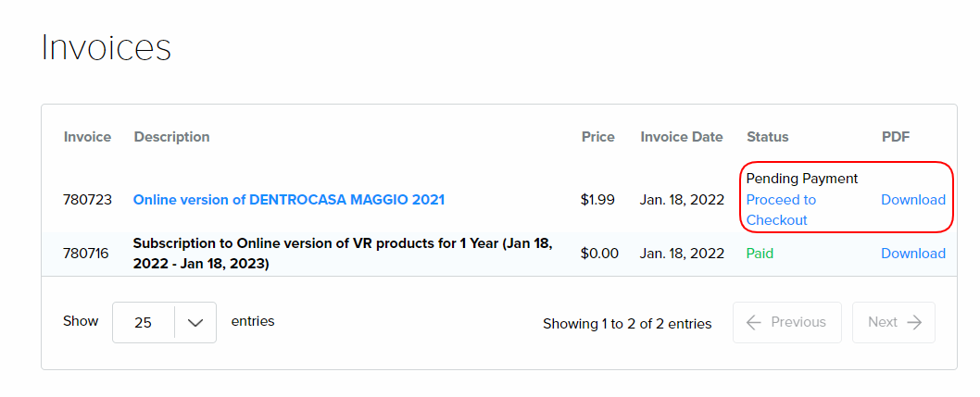
Task: Open Online version of DENTROCASA MAGGIO 2021
Action: point(289,200)
